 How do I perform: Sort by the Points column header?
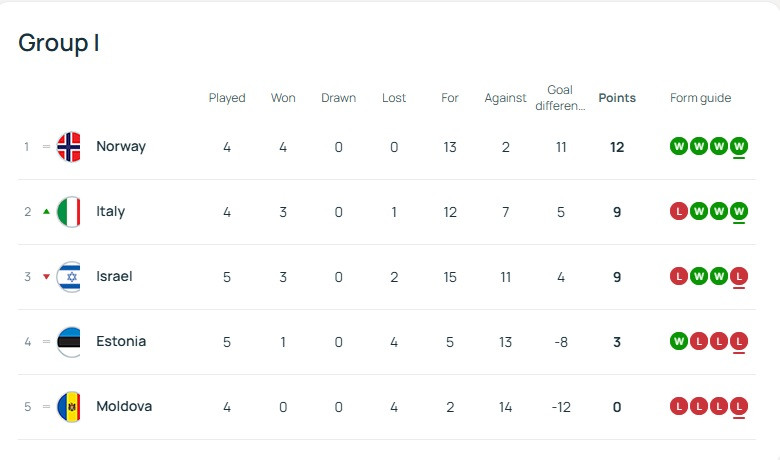[x=617, y=98]
